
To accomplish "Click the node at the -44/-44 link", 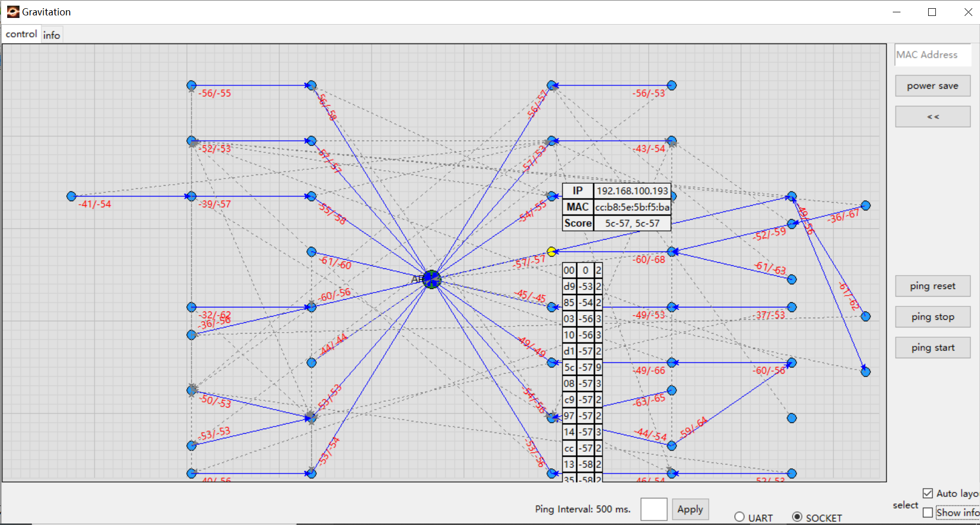I will tap(311, 363).
